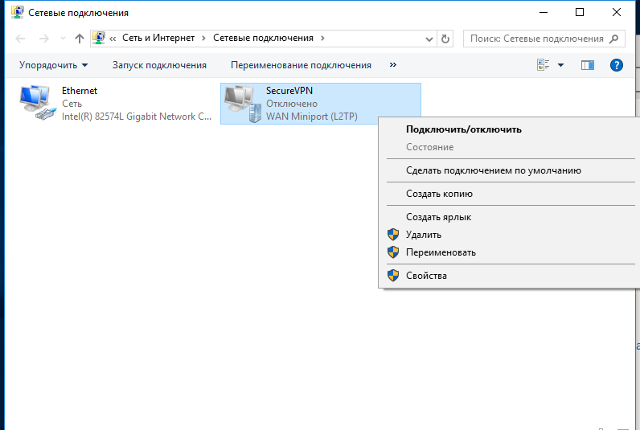This screenshot has height=430, width=640.
Task: Click the window title bar network icon
Action: pyautogui.click(x=17, y=12)
